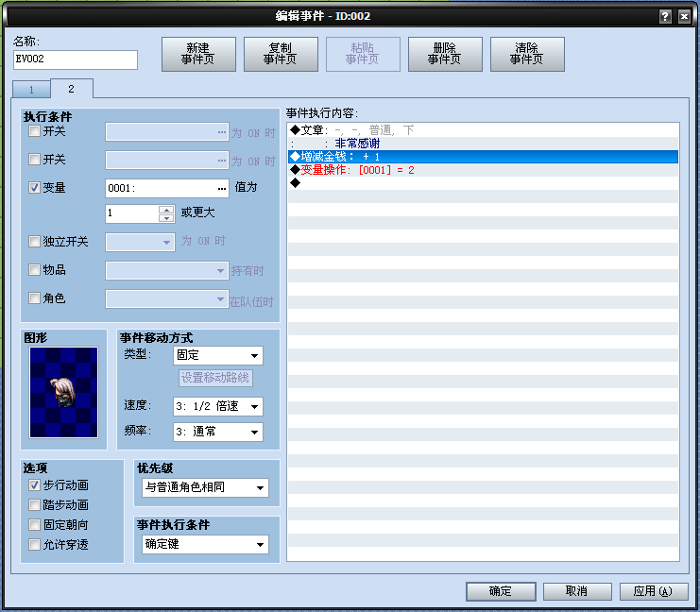
Task: Click 设置移动路线 button
Action: 215,378
